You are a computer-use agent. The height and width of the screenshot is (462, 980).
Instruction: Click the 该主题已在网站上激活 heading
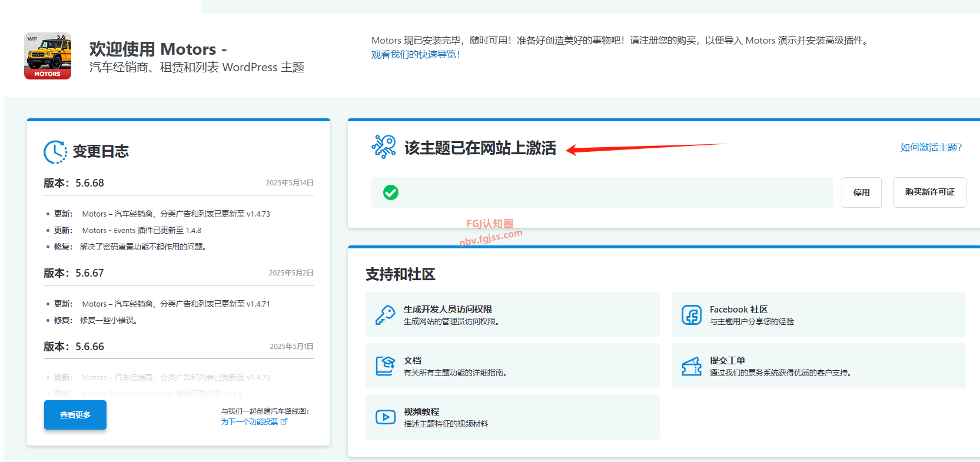coord(480,148)
